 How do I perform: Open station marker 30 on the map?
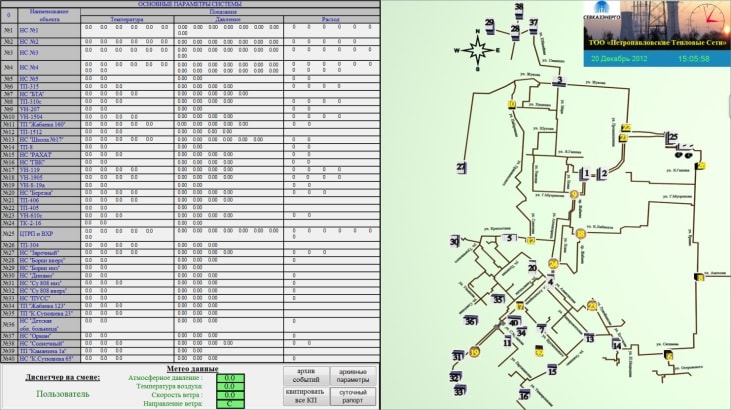tap(455, 242)
